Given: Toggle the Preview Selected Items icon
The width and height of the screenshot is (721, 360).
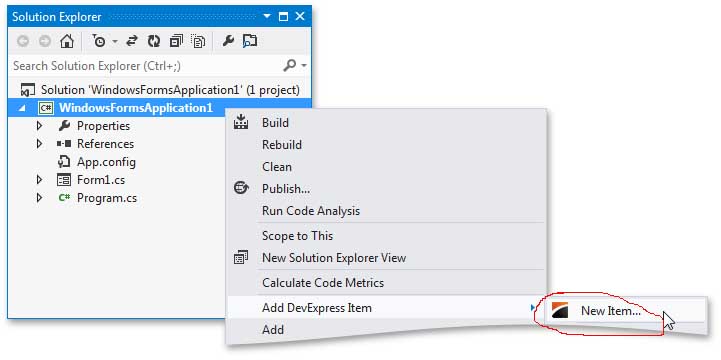Looking at the screenshot, I should point(250,41).
